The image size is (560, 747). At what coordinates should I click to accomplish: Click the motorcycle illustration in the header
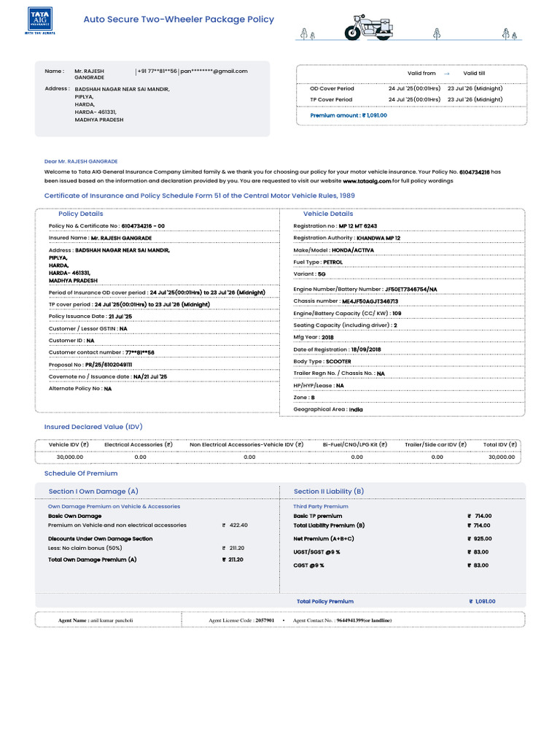[370, 27]
